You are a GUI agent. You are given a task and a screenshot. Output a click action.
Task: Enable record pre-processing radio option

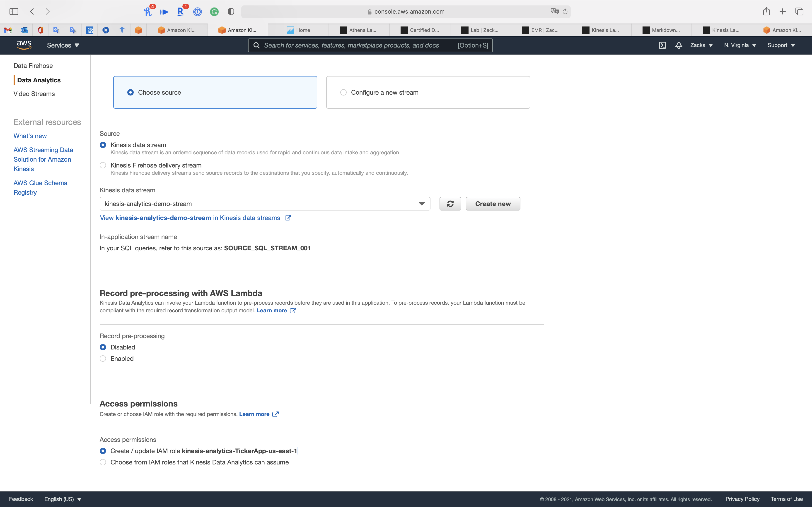[103, 359]
